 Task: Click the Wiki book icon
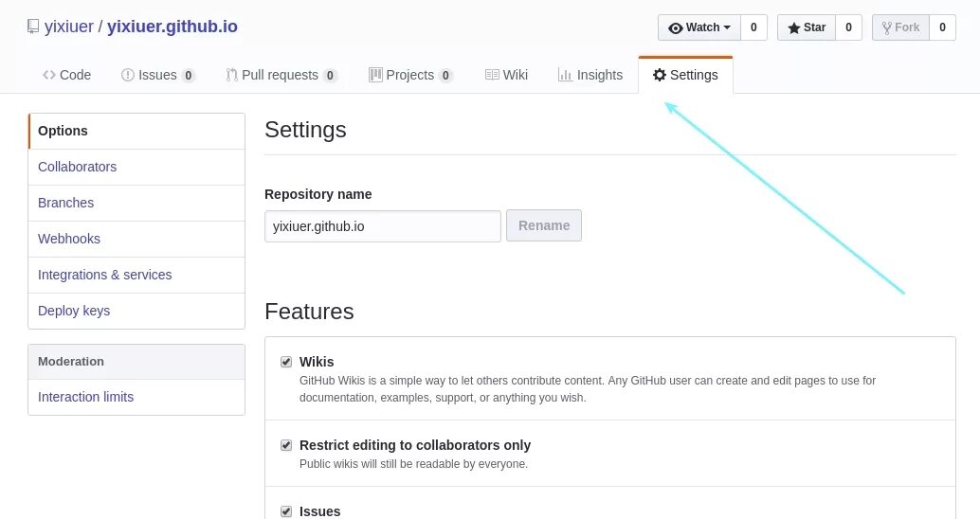point(492,75)
